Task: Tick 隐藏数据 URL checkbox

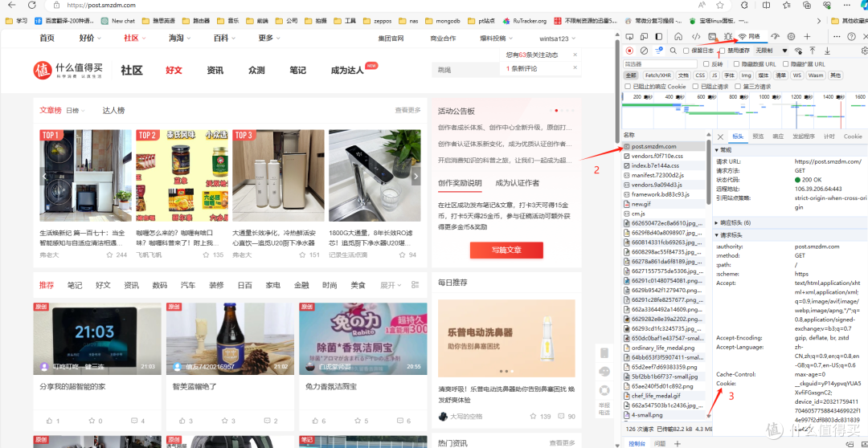Action: pyautogui.click(x=736, y=64)
